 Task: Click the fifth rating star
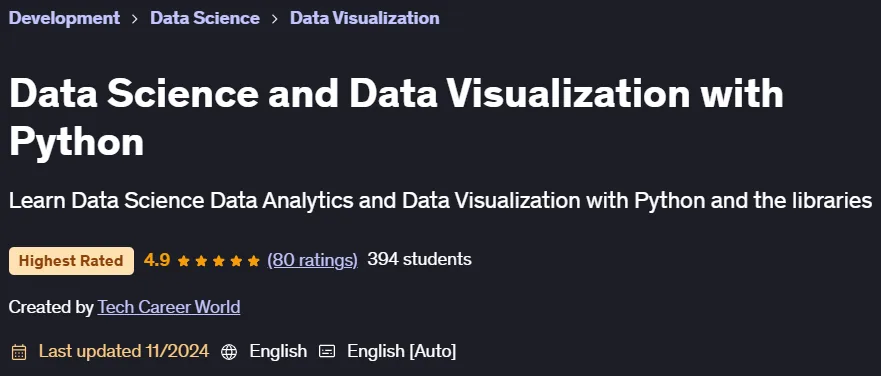click(253, 261)
